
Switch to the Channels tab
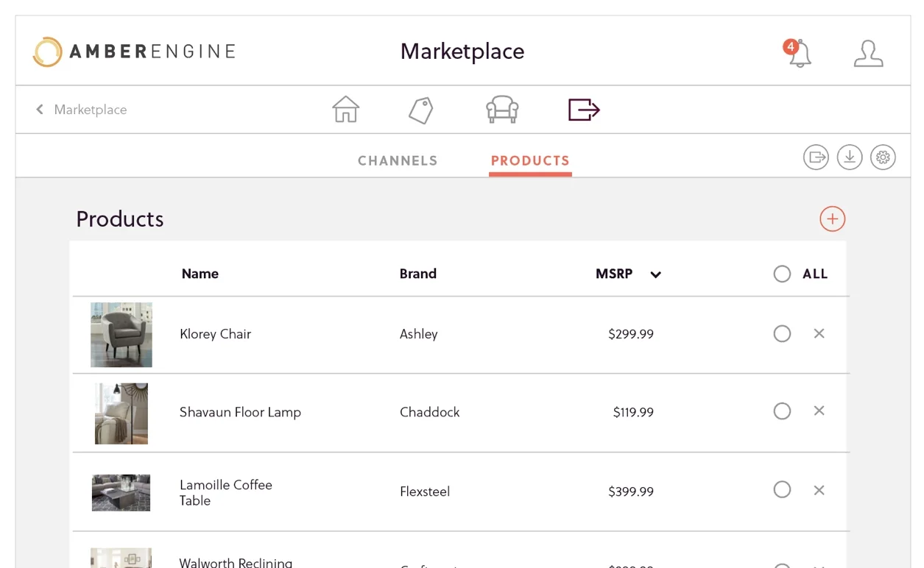(398, 160)
